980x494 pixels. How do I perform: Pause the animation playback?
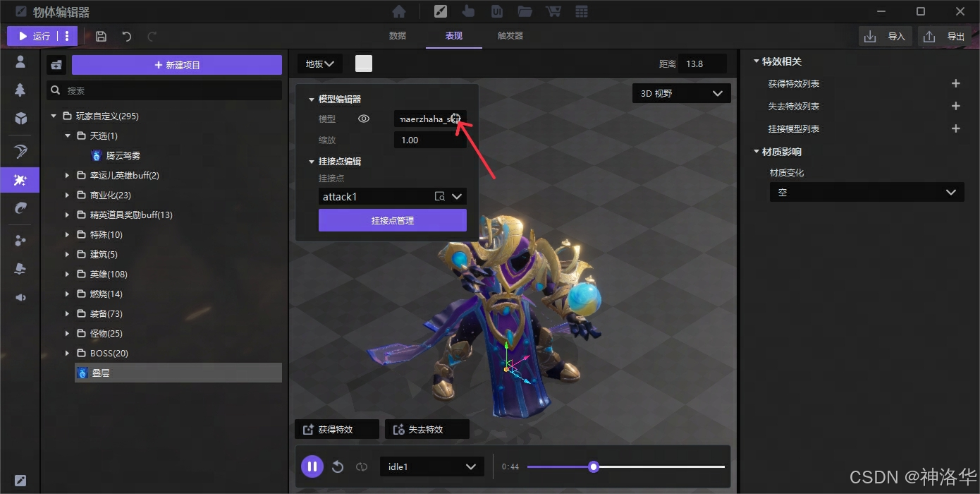[312, 466]
